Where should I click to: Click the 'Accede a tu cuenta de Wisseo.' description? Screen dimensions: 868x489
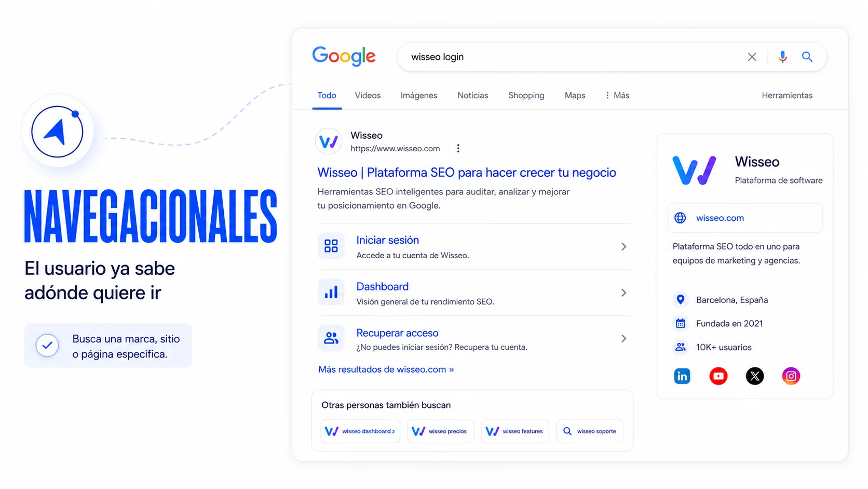click(x=413, y=255)
